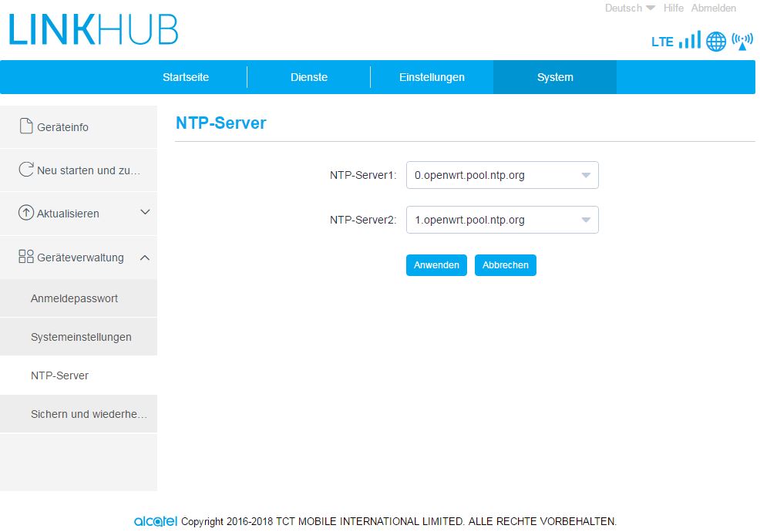Open the Einstellungen tab
Screen dimensions: 760x532
tap(432, 77)
